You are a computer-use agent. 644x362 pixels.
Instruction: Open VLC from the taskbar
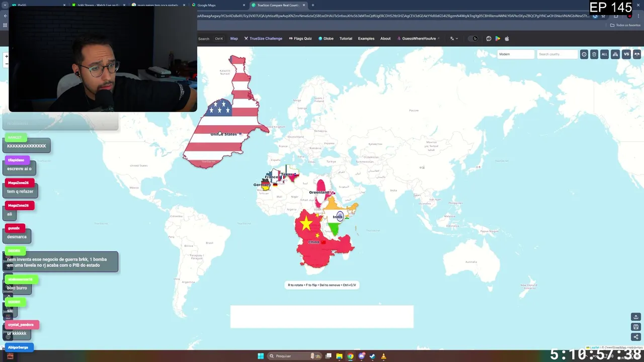pyautogui.click(x=383, y=356)
